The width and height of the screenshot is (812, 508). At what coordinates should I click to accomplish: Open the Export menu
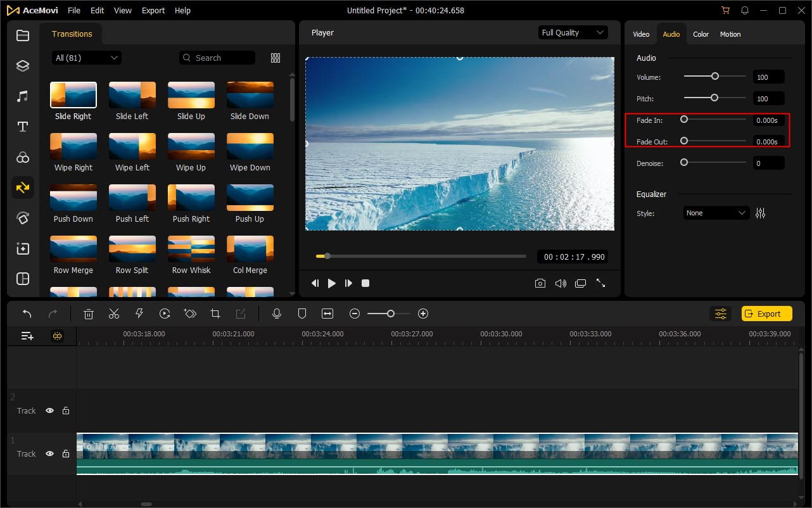coord(153,11)
